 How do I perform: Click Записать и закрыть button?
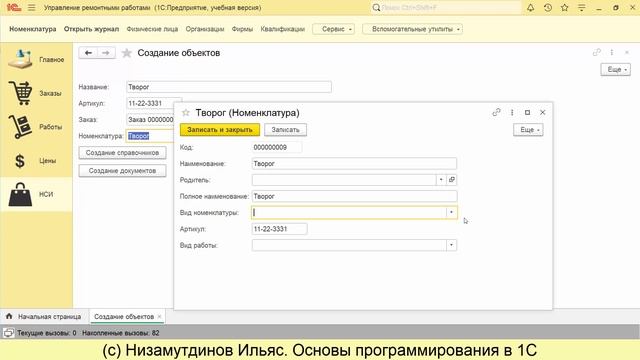[220, 129]
